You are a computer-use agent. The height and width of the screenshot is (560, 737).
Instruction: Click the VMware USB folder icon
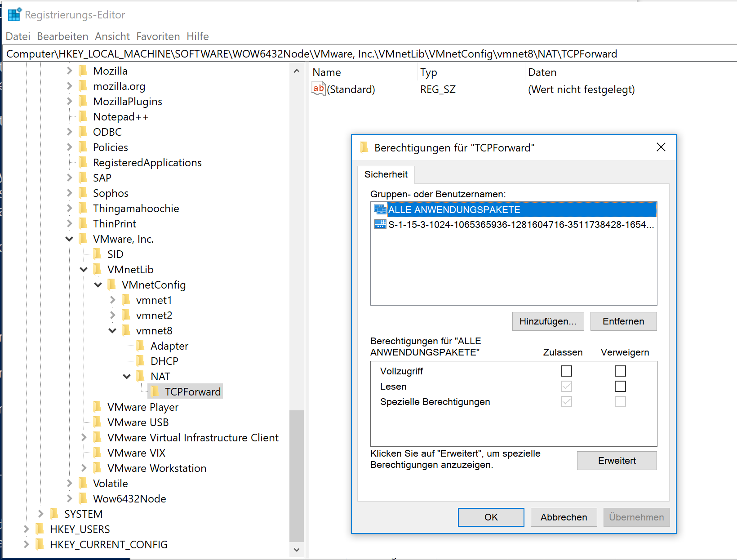point(97,422)
